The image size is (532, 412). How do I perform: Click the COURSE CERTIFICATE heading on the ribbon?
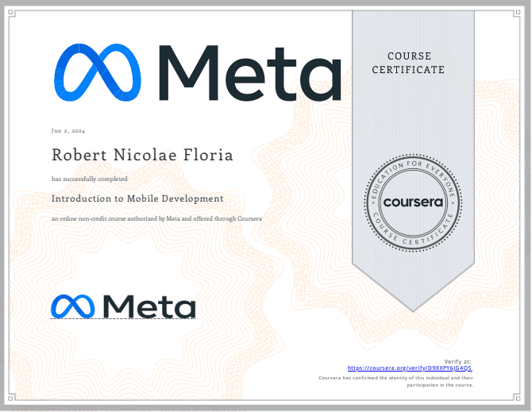pos(408,63)
